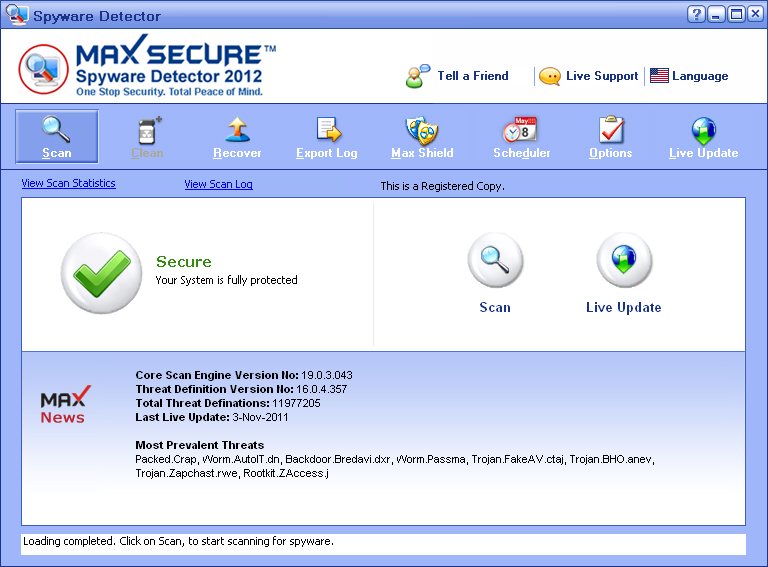Open the Live Support text link
This screenshot has width=768, height=567.
click(x=602, y=76)
